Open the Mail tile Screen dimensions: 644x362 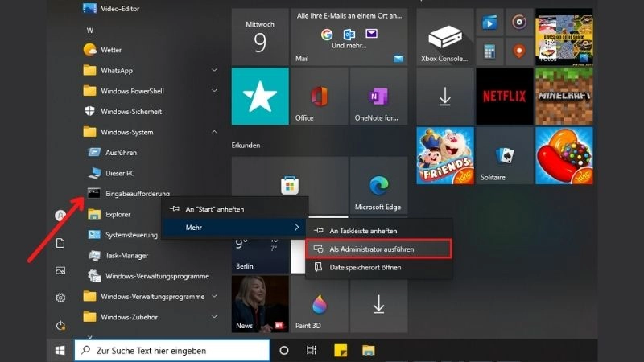[349, 37]
